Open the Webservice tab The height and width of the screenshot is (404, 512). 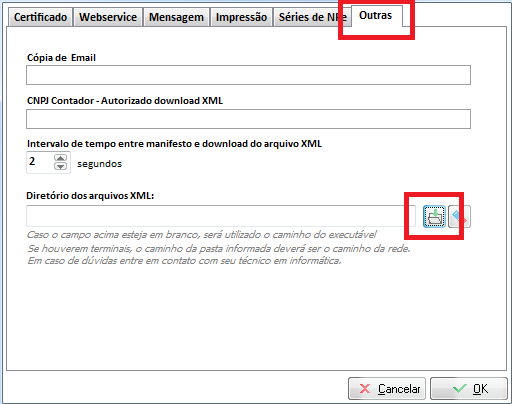108,17
